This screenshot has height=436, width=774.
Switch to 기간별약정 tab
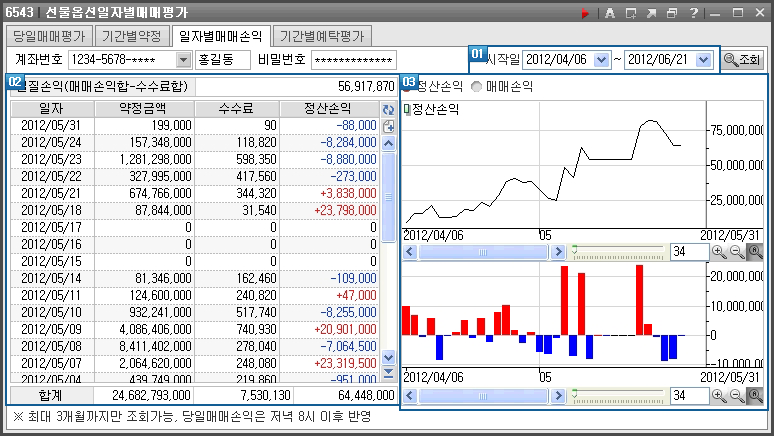point(132,36)
